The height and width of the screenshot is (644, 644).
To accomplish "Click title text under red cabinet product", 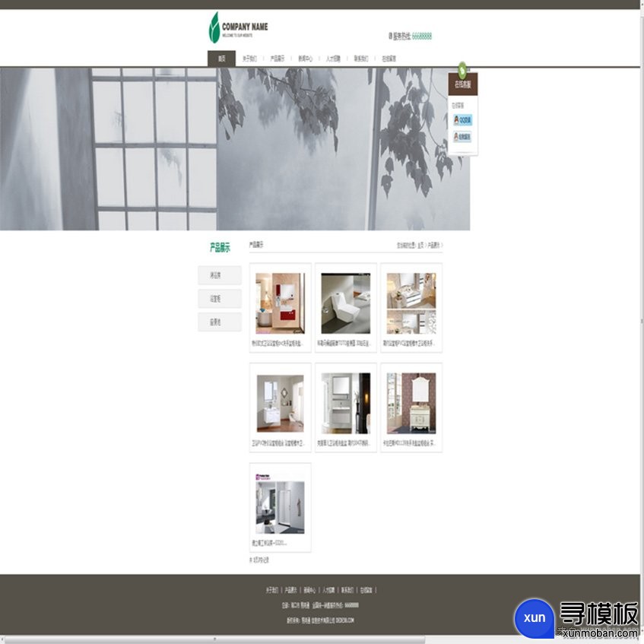I will click(278, 344).
